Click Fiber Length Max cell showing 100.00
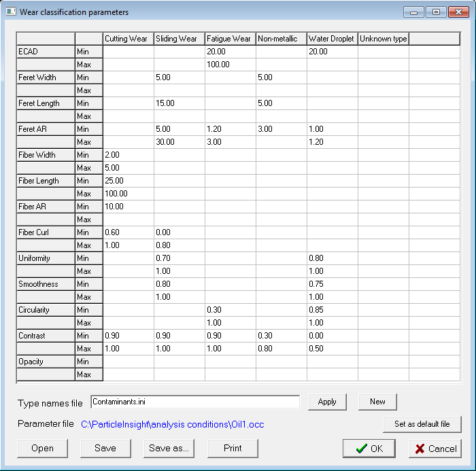Viewport: 476px width, 471px height. point(128,194)
